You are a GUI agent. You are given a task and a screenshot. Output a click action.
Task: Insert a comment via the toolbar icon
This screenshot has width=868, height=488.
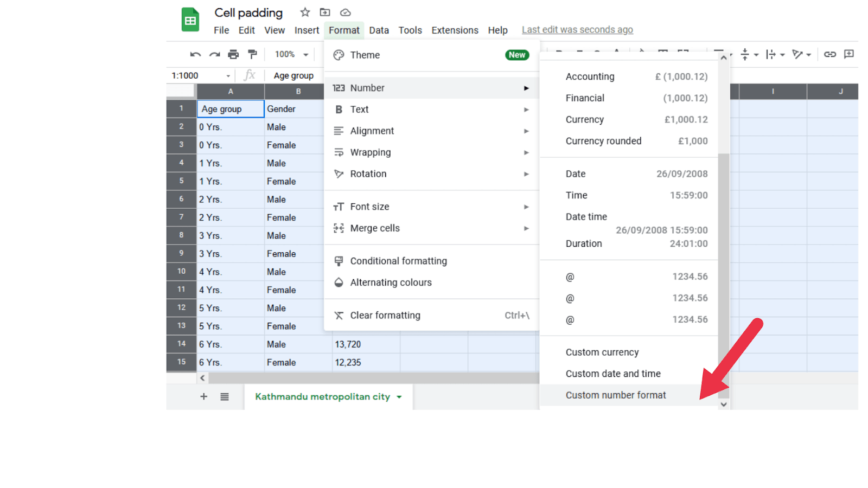849,54
